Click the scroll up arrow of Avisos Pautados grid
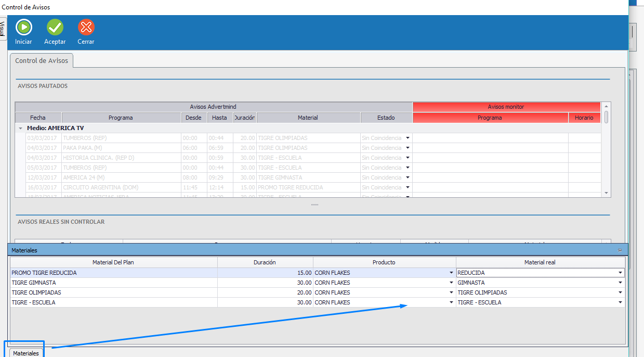This screenshot has height=357, width=644. tap(606, 106)
